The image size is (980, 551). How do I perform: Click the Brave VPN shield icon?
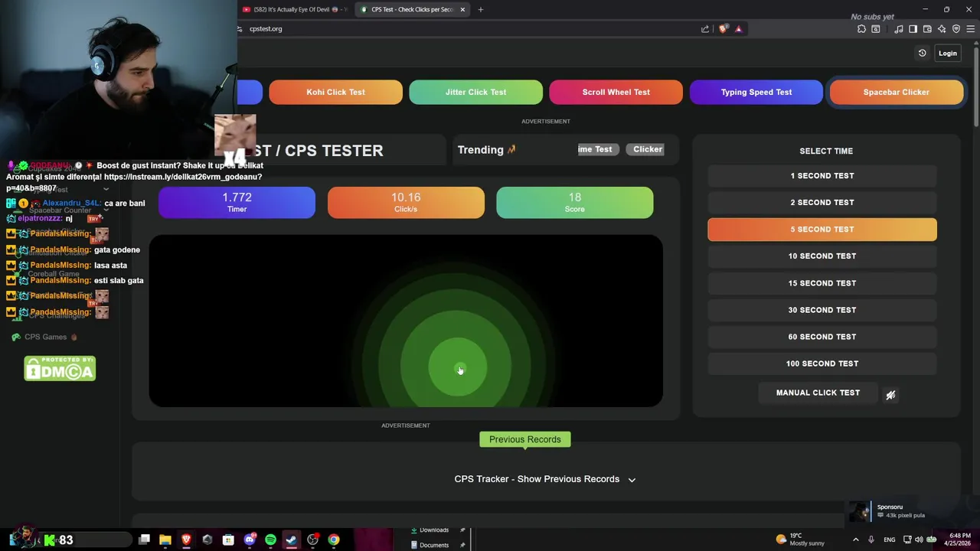click(x=956, y=29)
